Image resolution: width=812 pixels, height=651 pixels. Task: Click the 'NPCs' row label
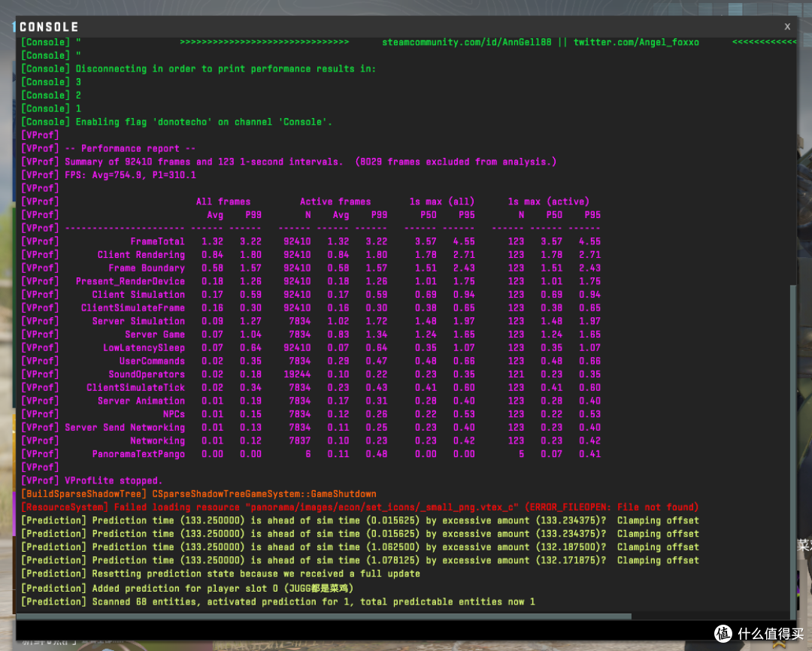[174, 414]
